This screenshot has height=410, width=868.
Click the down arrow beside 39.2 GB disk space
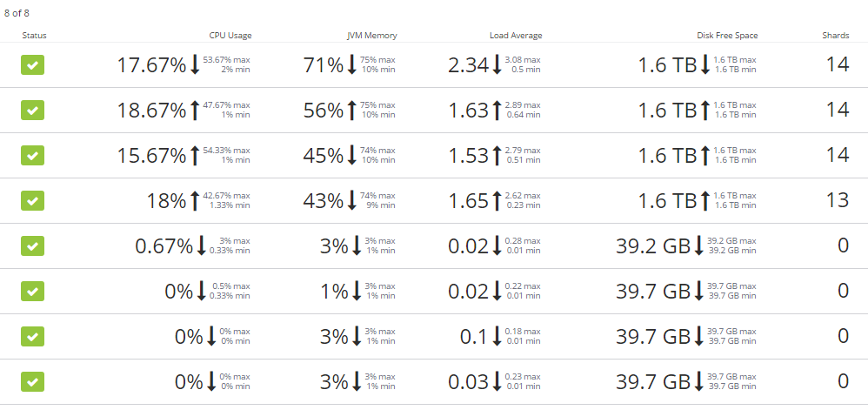click(698, 246)
